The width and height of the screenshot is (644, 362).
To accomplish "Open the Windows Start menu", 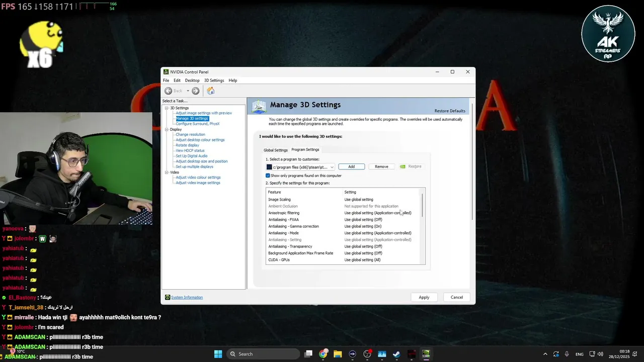I will 218,354.
